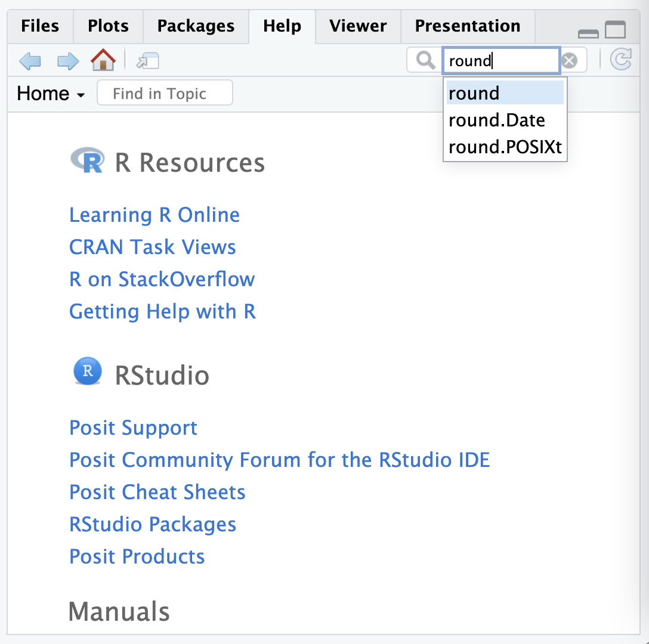Select the Help tab
The image size is (649, 644).
282,26
